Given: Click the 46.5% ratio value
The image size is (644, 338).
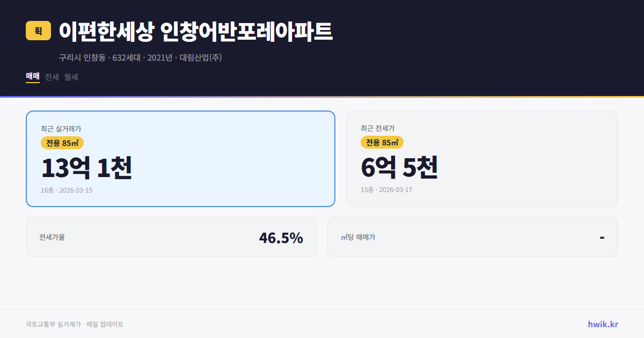Looking at the screenshot, I should point(281,237).
